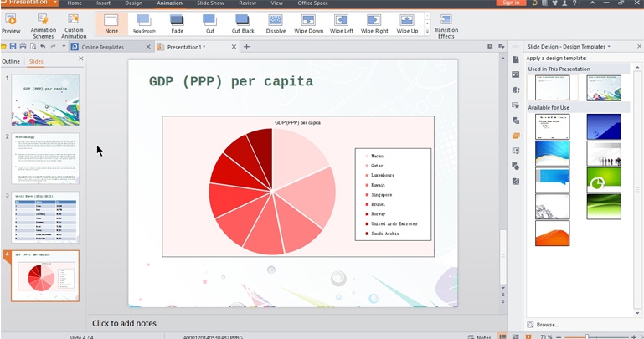Apply the Cut transition
This screenshot has height=339, width=644.
[x=210, y=23]
